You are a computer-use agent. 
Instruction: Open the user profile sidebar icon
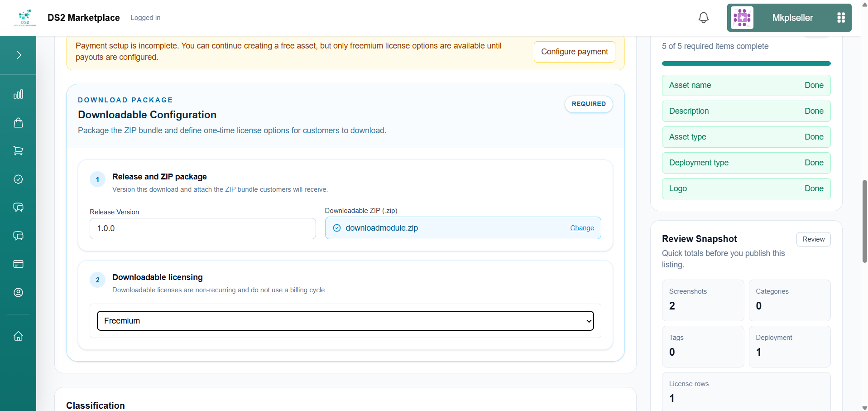18,293
